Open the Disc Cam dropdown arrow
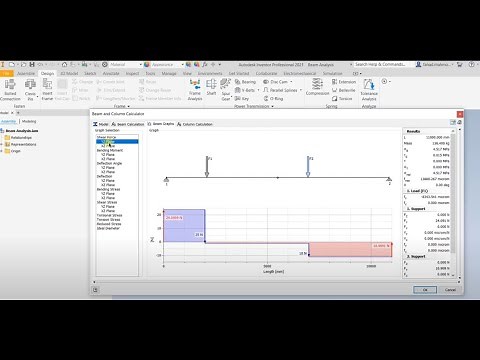Screen dimensions: 480x360 [x=291, y=82]
